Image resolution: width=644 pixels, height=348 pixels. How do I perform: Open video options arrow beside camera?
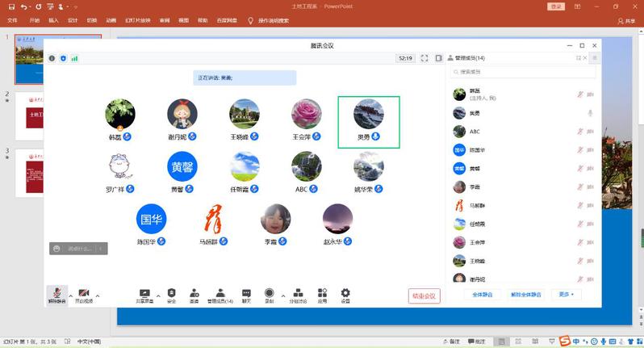point(98,296)
